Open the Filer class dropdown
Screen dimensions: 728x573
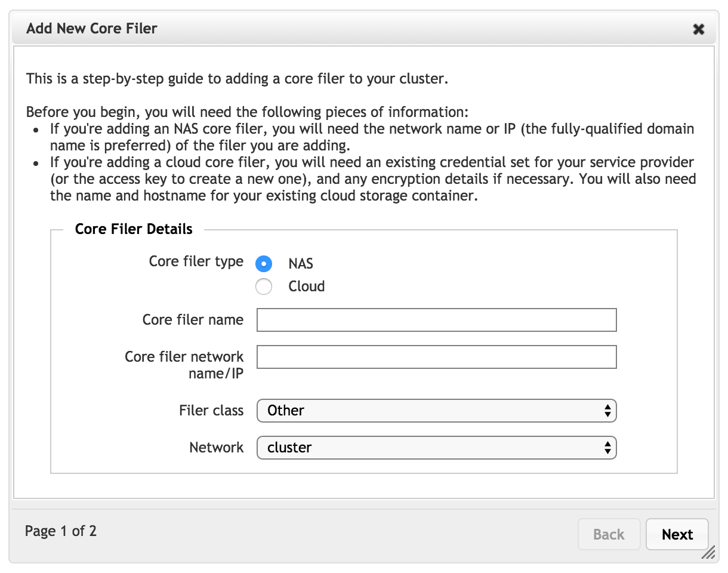436,411
